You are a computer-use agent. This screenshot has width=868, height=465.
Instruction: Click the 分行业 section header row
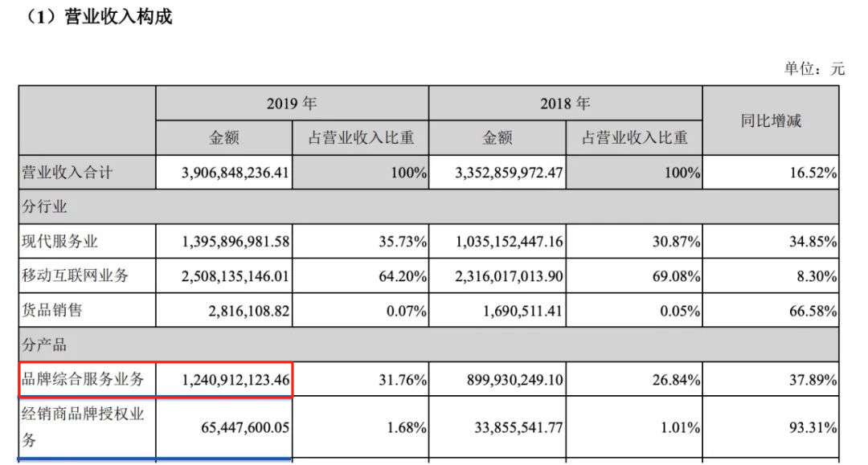coord(428,206)
